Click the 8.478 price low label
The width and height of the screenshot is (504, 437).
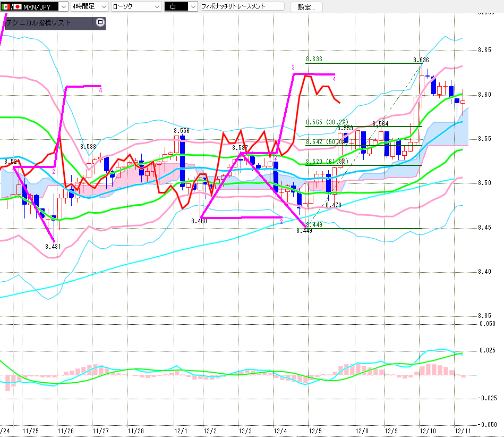(x=333, y=205)
